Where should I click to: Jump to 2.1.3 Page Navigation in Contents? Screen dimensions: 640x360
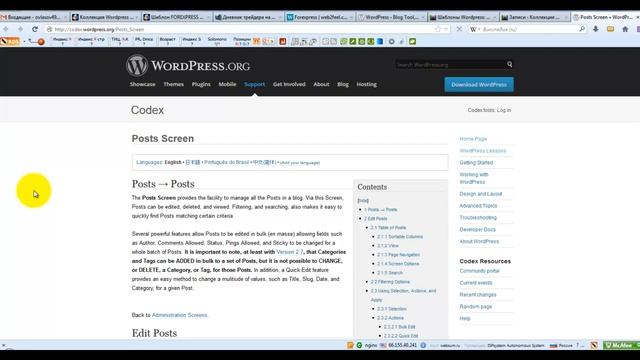coord(398,255)
